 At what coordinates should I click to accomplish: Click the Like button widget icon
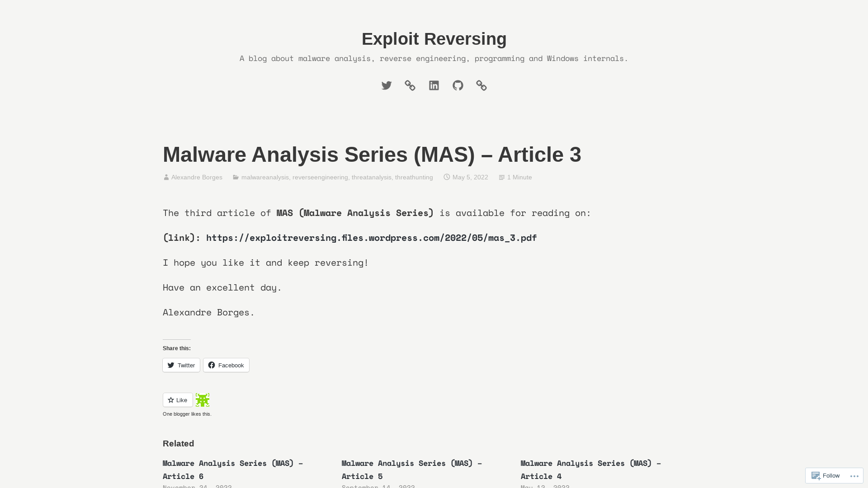pyautogui.click(x=177, y=400)
